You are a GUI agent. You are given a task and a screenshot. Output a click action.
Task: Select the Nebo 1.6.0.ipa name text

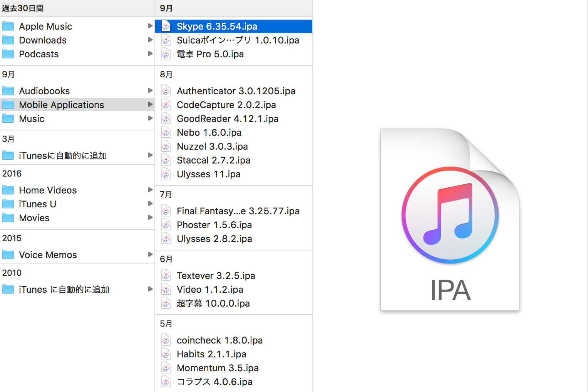209,132
